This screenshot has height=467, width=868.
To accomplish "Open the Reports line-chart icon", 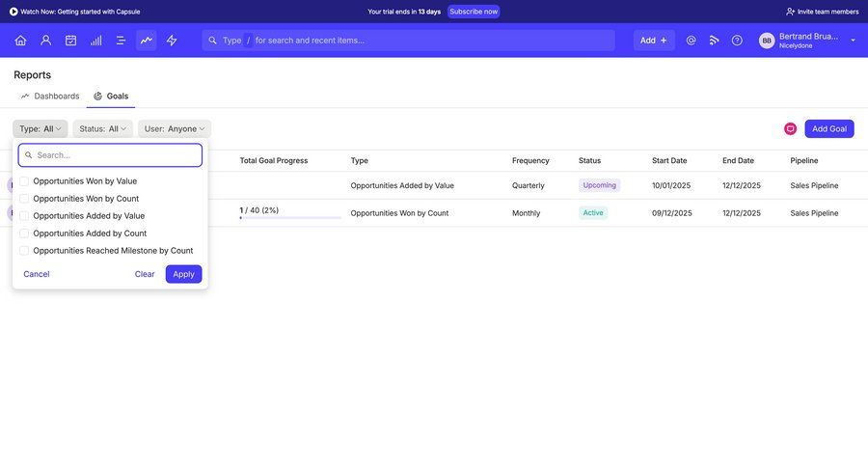I will pyautogui.click(x=146, y=41).
